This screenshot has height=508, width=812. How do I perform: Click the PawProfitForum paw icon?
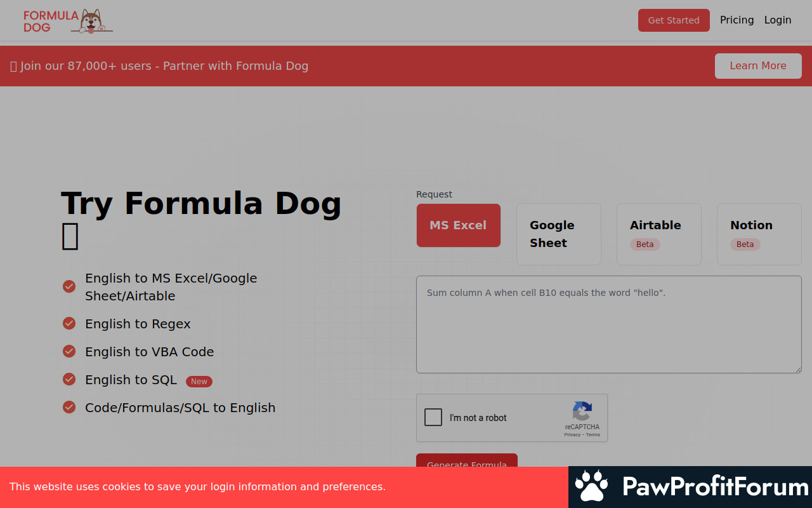[591, 486]
